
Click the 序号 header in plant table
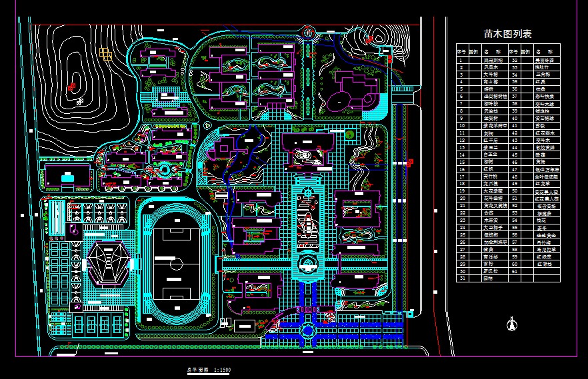pyautogui.click(x=461, y=51)
